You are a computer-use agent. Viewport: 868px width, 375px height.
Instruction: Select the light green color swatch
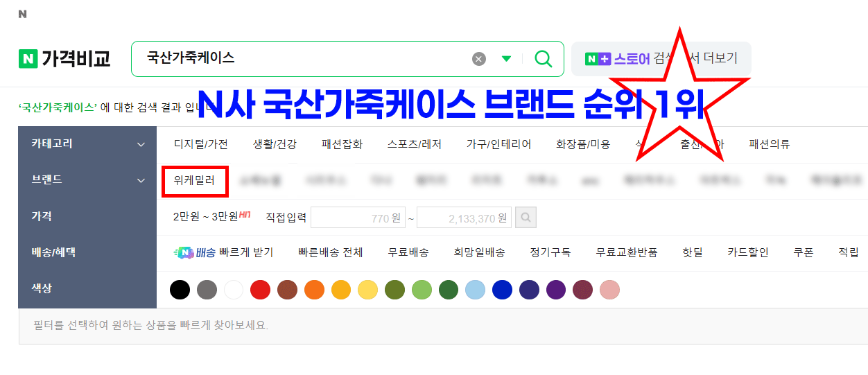(x=422, y=290)
